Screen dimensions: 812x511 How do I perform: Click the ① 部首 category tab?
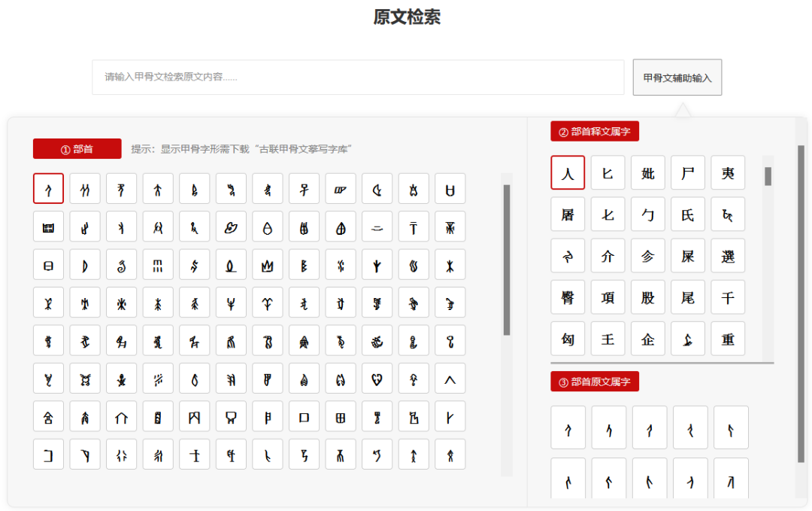click(x=77, y=148)
